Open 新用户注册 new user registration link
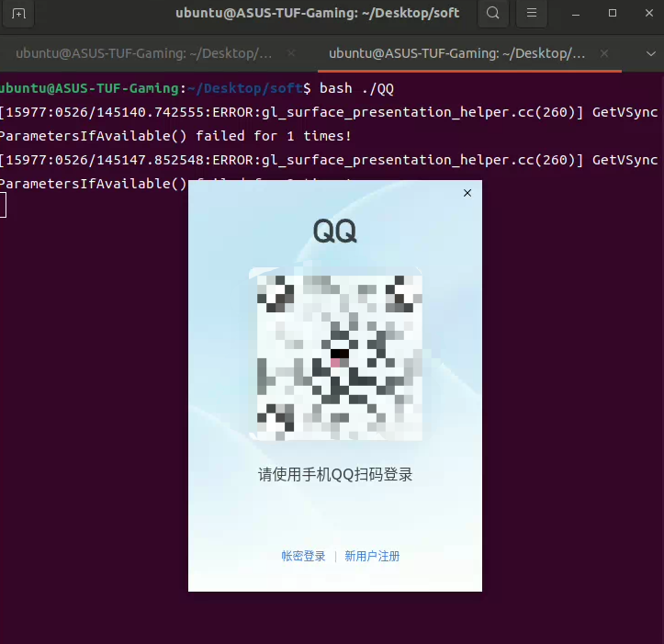Screen dimensions: 664x644 (372, 556)
